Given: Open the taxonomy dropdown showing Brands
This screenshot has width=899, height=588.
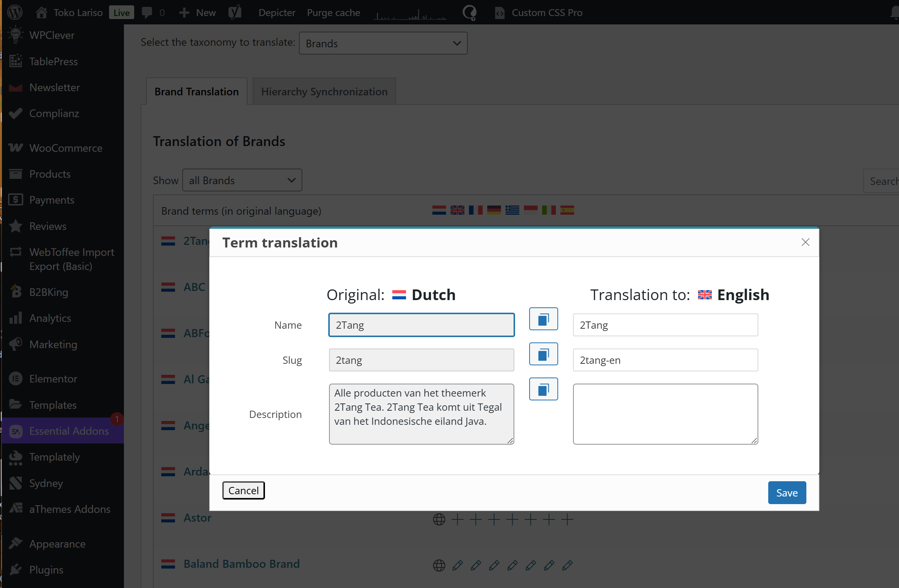Looking at the screenshot, I should click(383, 43).
